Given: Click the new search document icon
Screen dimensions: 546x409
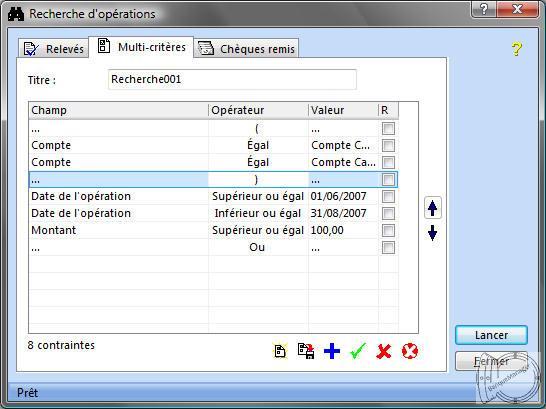Looking at the screenshot, I should point(280,351).
